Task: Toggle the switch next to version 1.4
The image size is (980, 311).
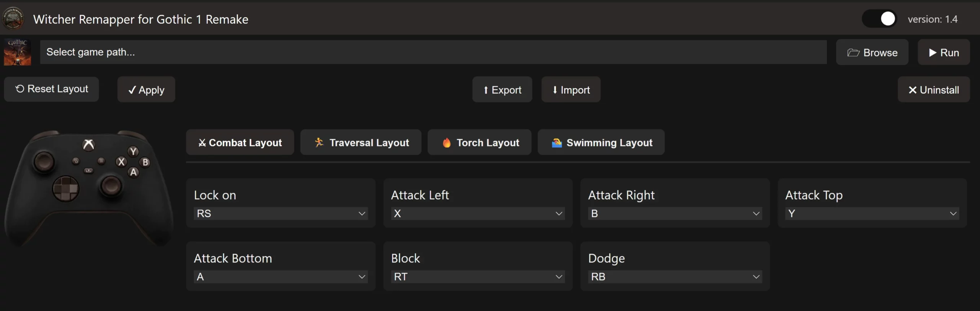Action: tap(879, 19)
